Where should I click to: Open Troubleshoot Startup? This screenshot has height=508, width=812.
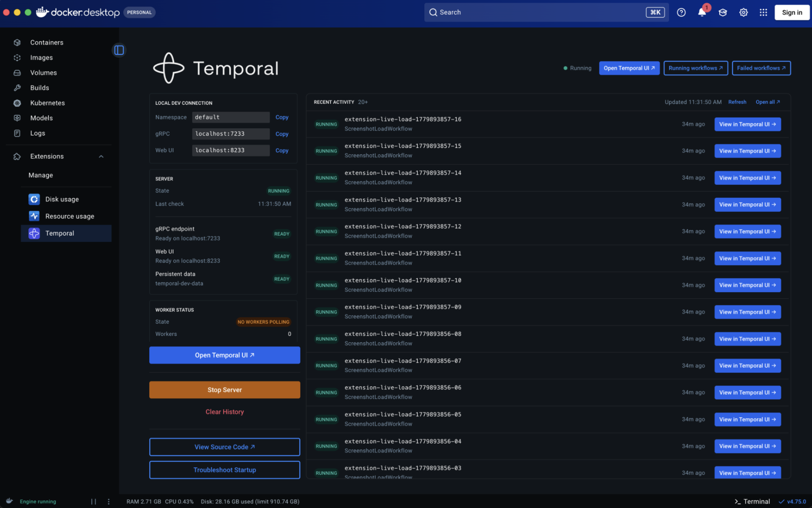(x=224, y=470)
